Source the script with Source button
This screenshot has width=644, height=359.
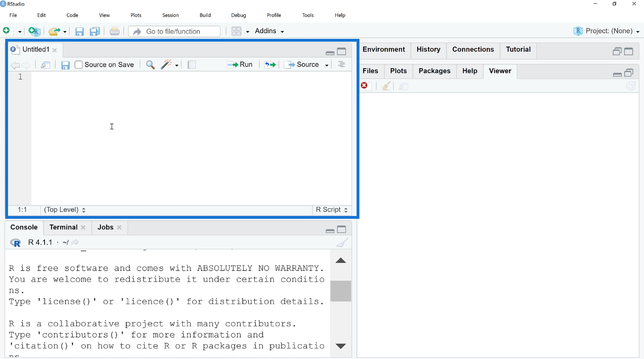click(x=302, y=65)
